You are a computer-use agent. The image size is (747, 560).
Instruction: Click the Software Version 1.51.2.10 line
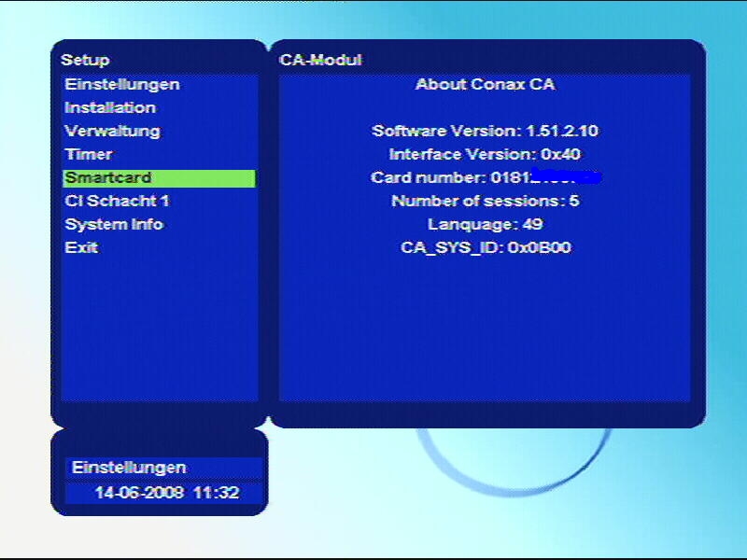485,131
